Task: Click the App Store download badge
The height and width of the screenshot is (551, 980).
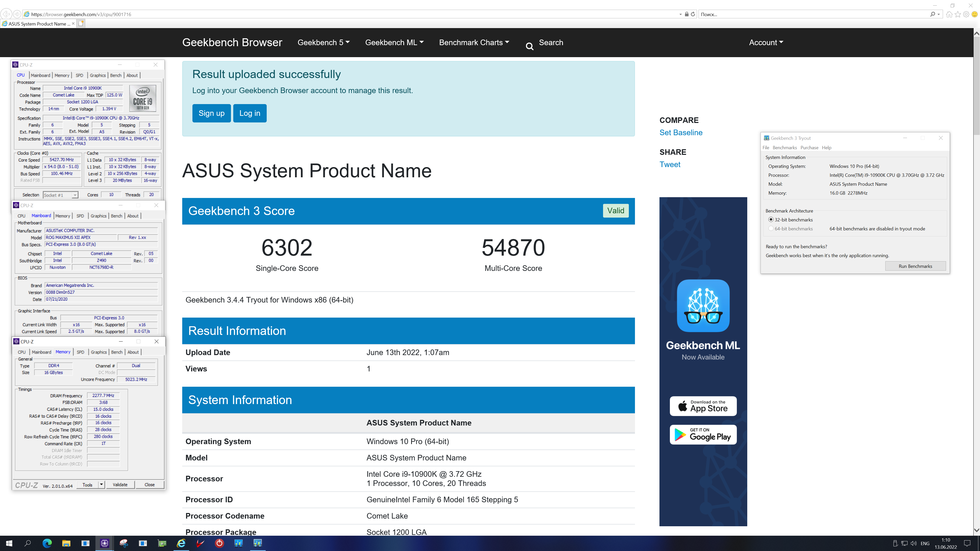Action: tap(703, 406)
